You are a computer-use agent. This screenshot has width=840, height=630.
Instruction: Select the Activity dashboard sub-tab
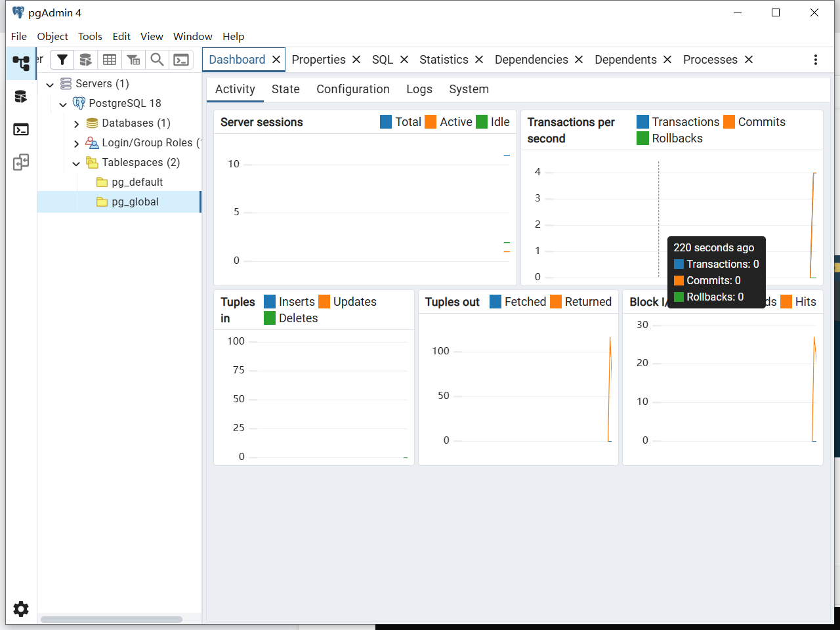coord(235,89)
